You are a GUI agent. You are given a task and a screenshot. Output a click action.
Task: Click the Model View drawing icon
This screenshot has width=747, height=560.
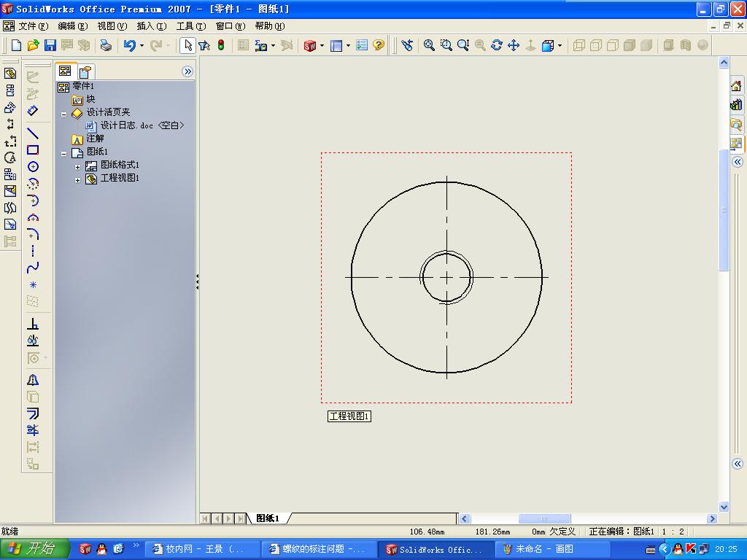pos(10,74)
